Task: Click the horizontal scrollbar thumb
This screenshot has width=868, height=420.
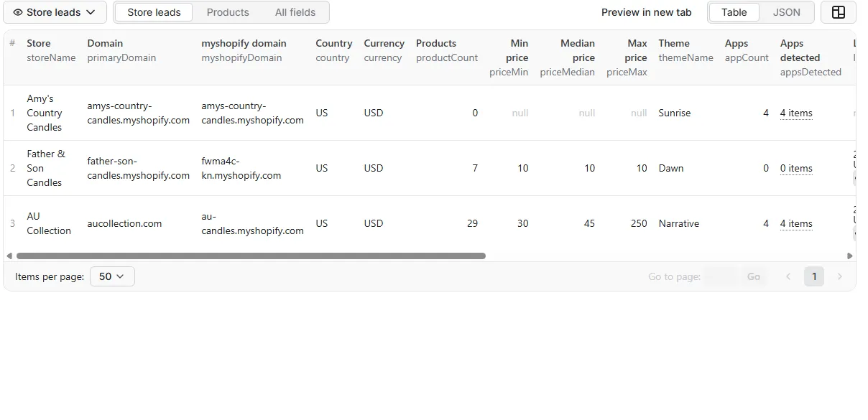Action: (251, 256)
